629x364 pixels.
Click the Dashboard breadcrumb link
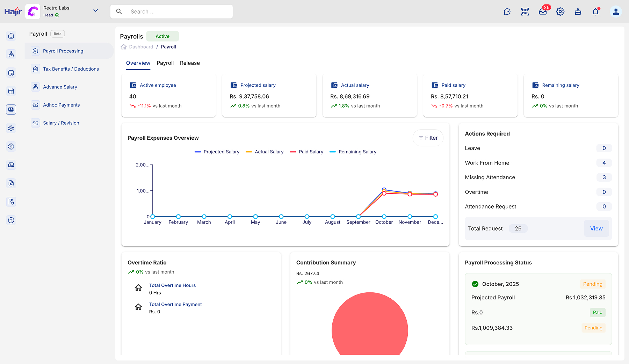141,47
